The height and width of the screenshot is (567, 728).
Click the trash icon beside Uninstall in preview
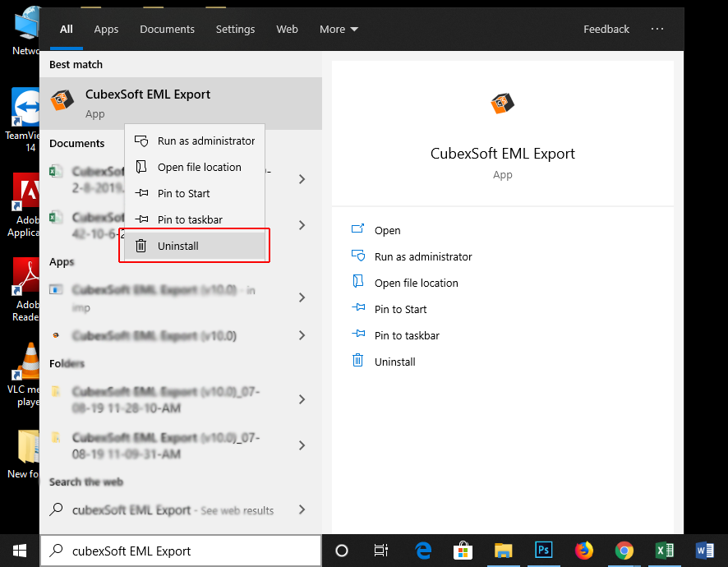pyautogui.click(x=357, y=360)
